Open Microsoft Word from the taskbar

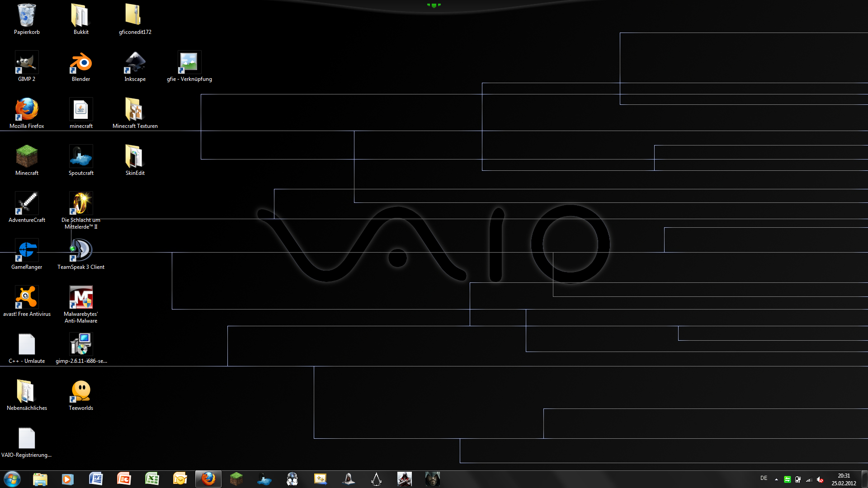(96, 479)
